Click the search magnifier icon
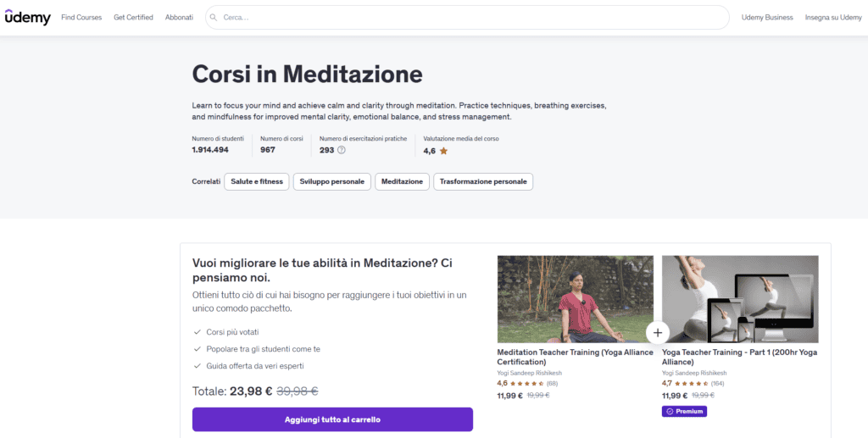Image resolution: width=868 pixels, height=438 pixels. pyautogui.click(x=214, y=18)
